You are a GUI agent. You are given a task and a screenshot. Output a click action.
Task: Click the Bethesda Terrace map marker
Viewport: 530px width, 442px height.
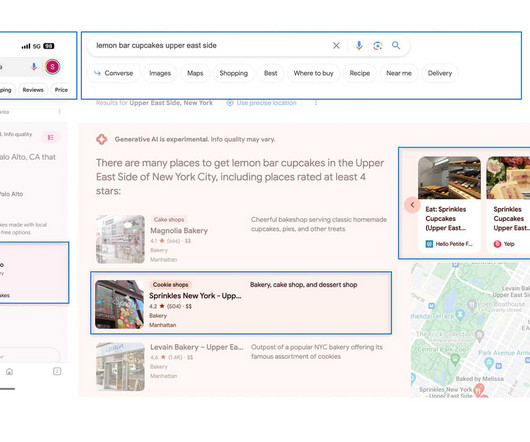460,315
